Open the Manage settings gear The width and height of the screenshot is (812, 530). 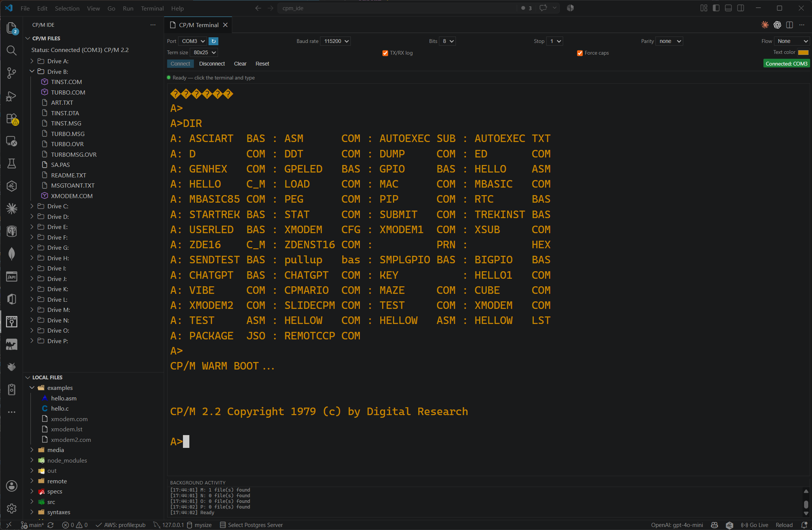(12, 509)
